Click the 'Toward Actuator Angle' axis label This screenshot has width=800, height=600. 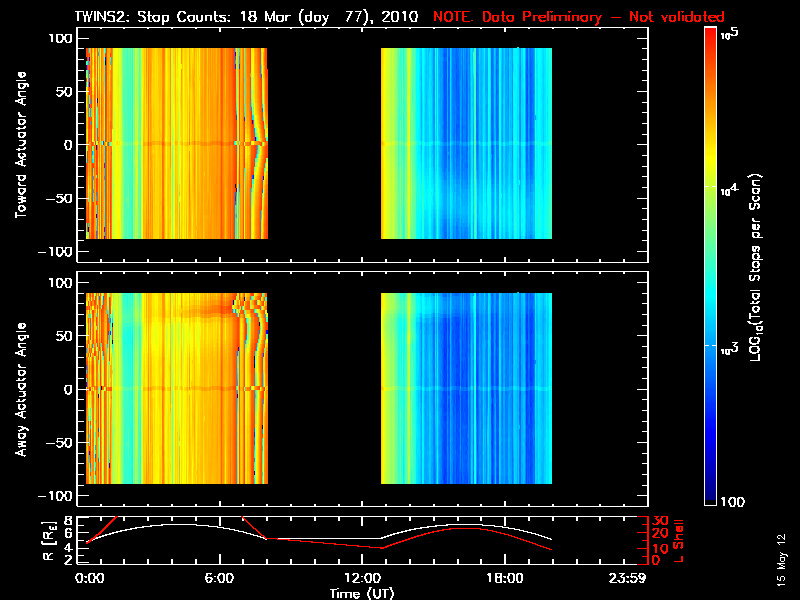tap(19, 145)
